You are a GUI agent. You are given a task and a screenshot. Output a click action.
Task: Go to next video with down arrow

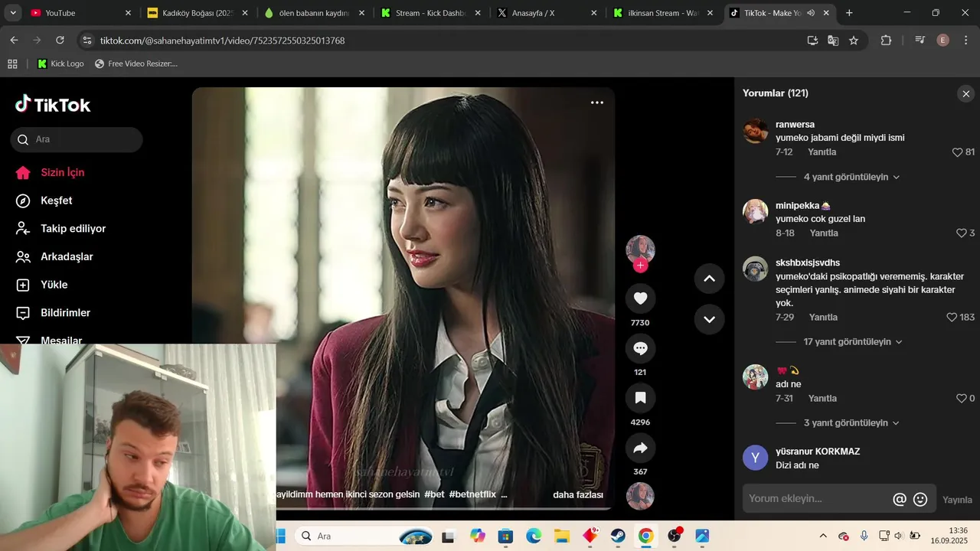click(x=709, y=319)
